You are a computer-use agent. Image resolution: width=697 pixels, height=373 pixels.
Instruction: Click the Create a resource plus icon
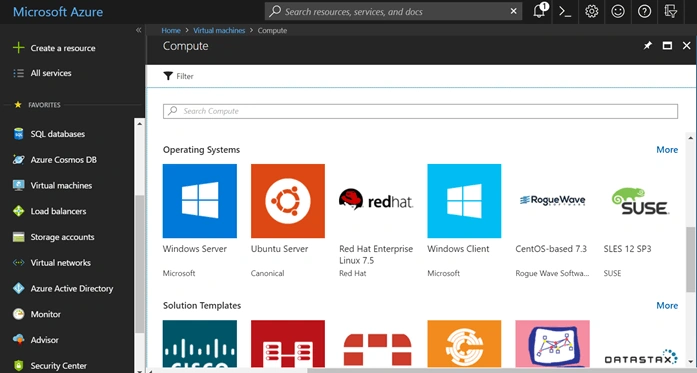point(18,48)
